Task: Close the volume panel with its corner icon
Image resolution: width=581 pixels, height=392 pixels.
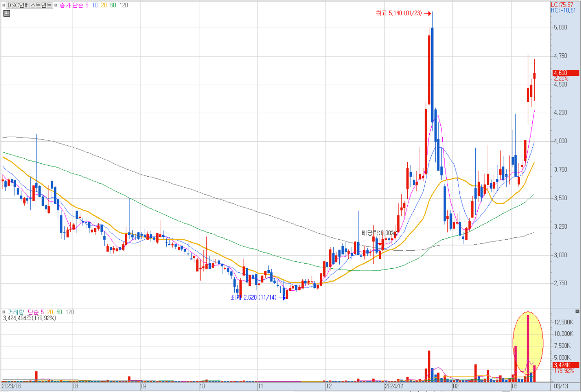Action: pyautogui.click(x=577, y=311)
